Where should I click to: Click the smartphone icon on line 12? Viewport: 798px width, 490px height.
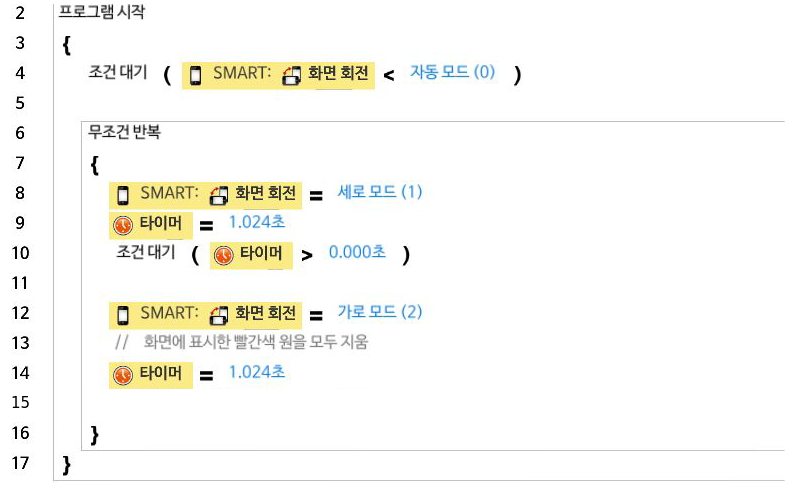pos(124,314)
